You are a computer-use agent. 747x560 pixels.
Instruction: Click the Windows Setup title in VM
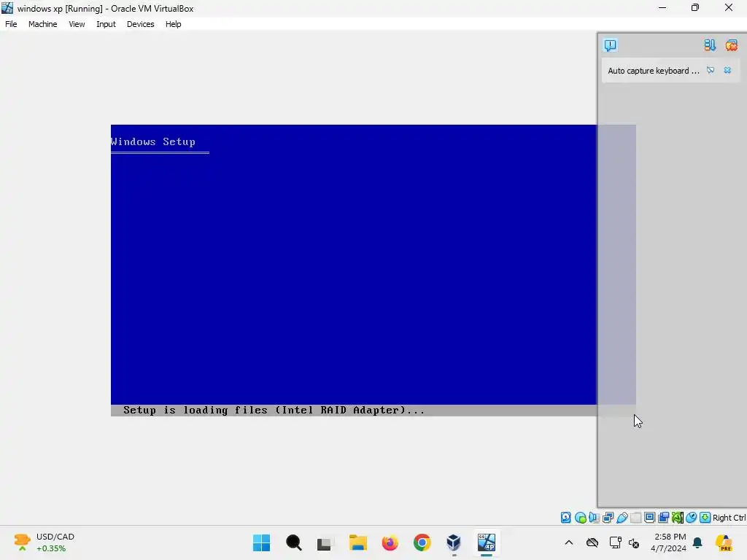153,141
